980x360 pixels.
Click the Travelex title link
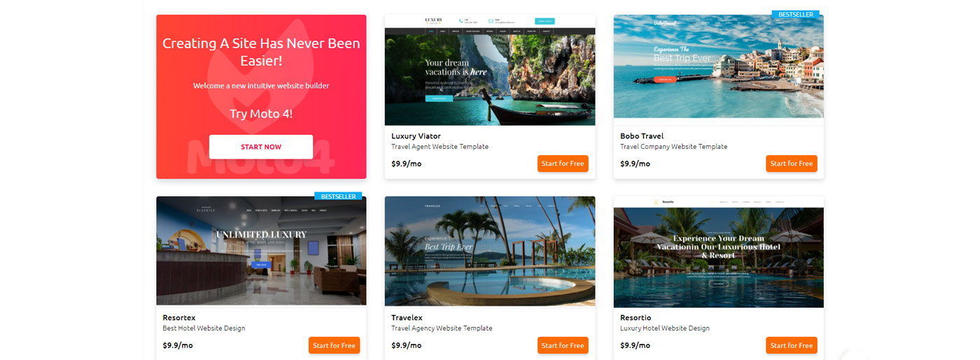click(407, 318)
